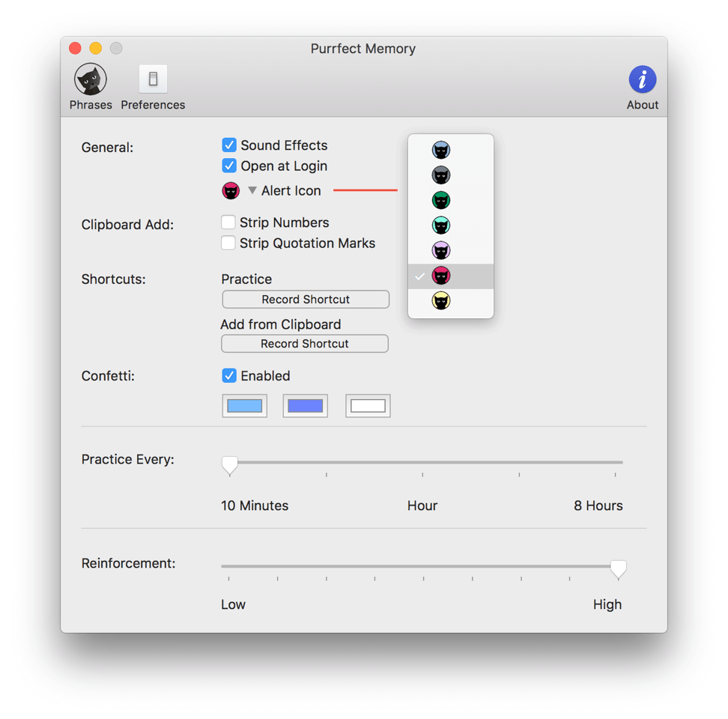Open the Preferences switch icon
This screenshot has width=728, height=719.
tap(153, 79)
